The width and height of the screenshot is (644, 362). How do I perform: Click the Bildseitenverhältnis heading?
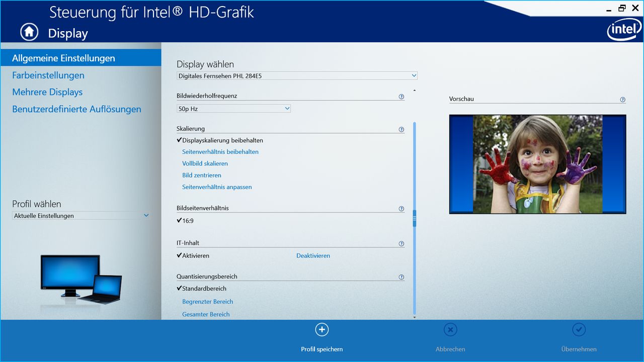click(203, 208)
